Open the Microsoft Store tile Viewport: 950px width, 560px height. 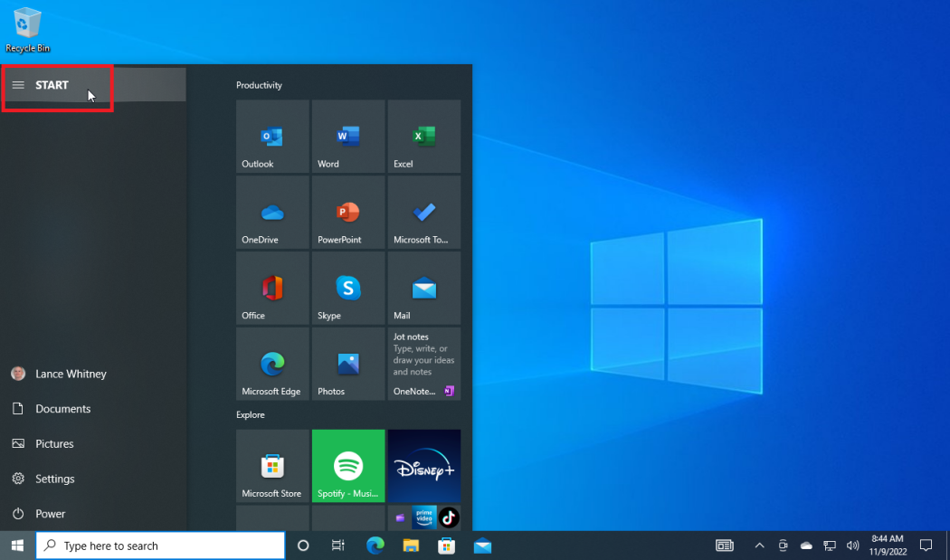point(272,466)
